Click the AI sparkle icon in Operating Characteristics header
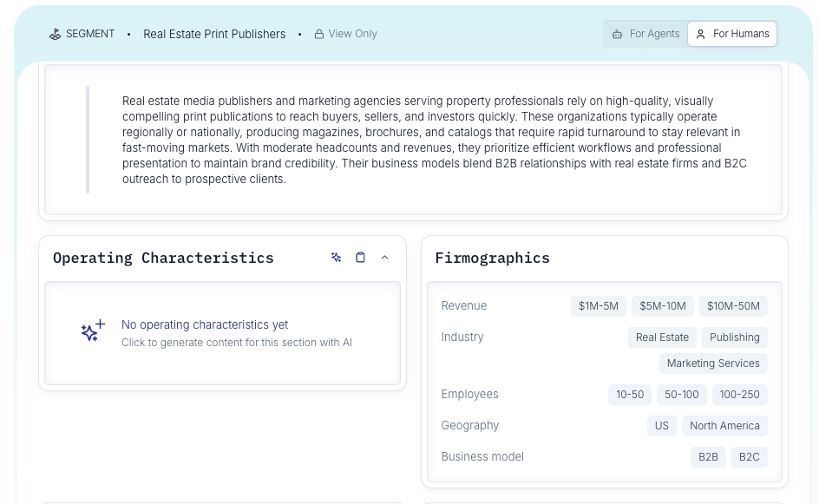 coord(336,257)
